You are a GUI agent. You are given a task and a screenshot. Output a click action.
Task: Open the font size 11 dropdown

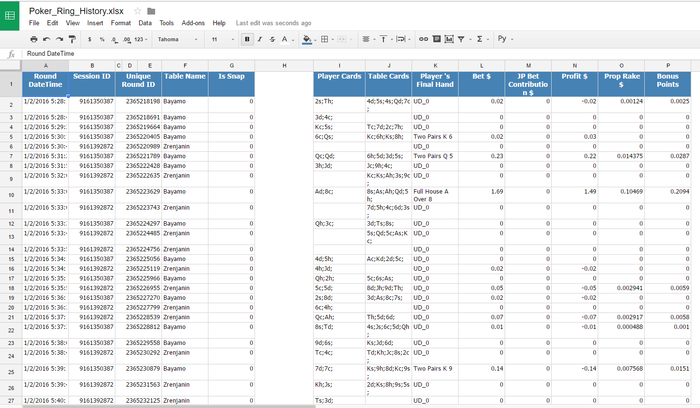coord(221,39)
